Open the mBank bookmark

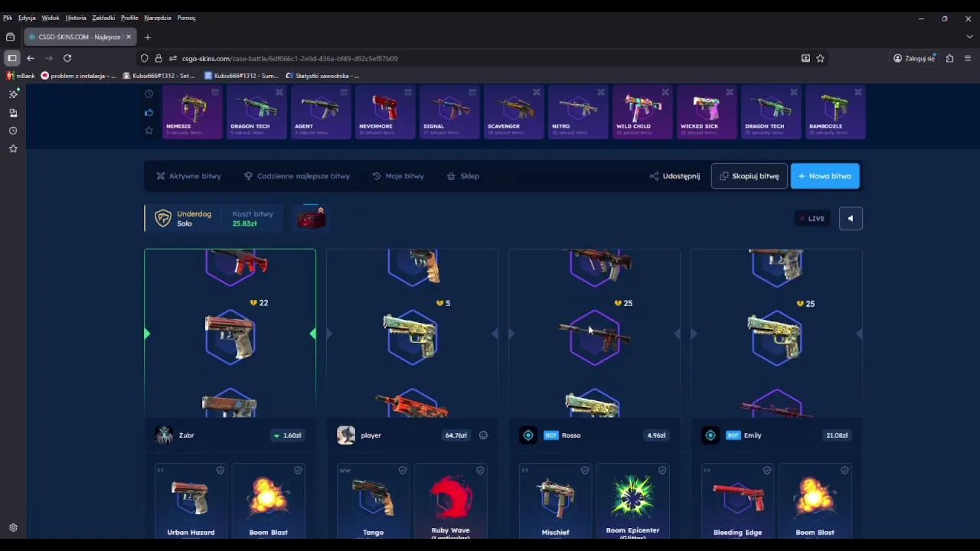tap(21, 76)
